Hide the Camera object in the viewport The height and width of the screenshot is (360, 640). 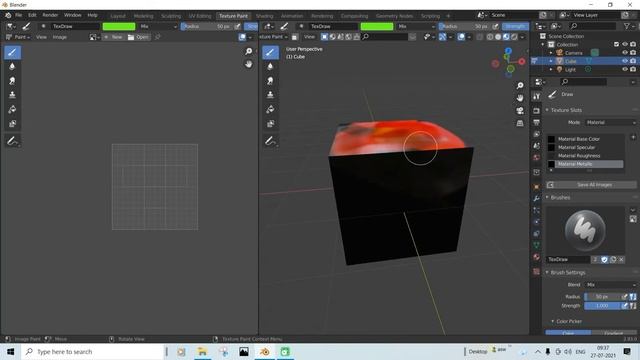tap(625, 53)
